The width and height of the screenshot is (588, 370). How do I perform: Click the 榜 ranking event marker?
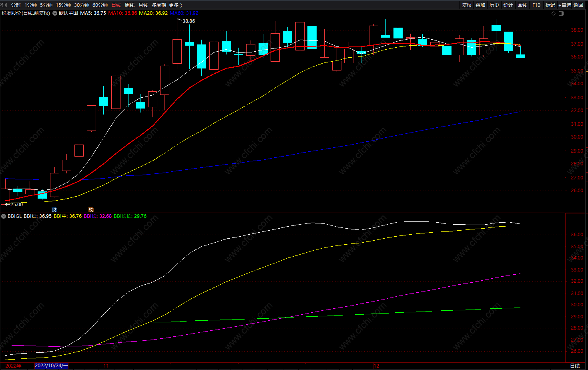point(91,209)
